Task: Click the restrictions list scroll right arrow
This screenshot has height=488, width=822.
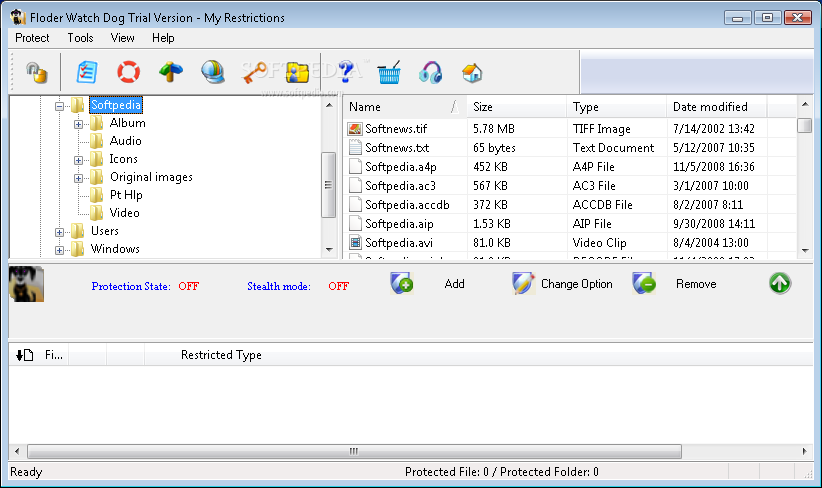Action: (x=805, y=451)
